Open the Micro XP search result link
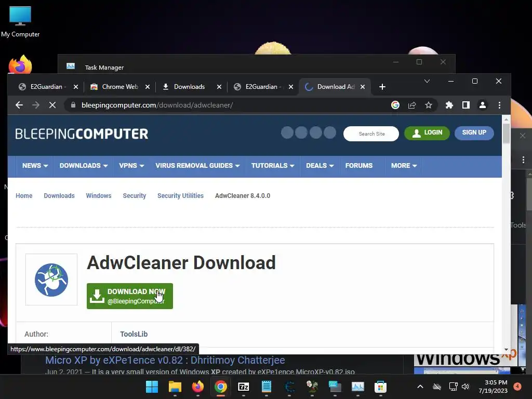The width and height of the screenshot is (532, 399). pos(165,360)
